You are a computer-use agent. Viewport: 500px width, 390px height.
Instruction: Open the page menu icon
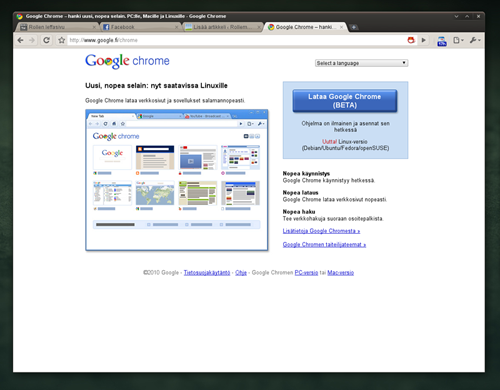(458, 40)
